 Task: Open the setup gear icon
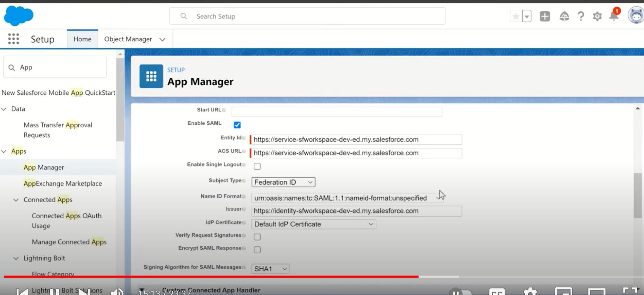click(x=597, y=16)
